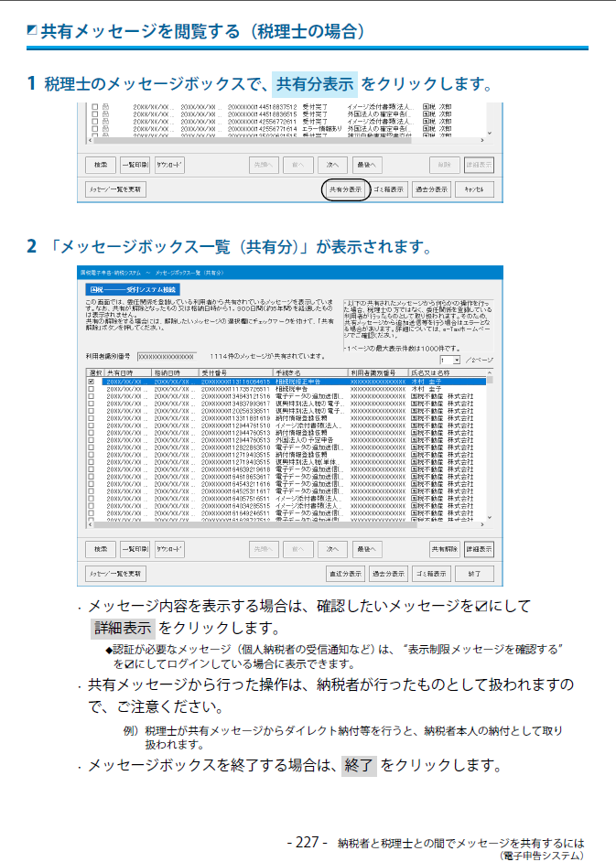Click the square icon beside the page heading

[32, 31]
